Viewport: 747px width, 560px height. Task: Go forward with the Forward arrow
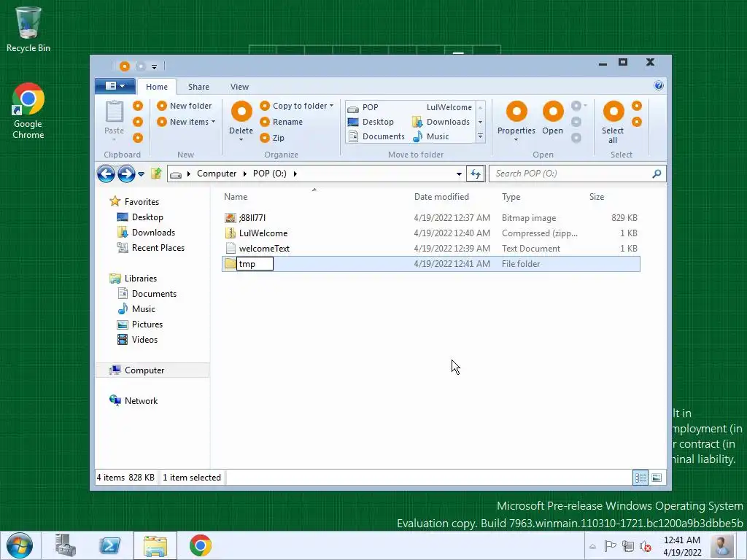pos(126,174)
